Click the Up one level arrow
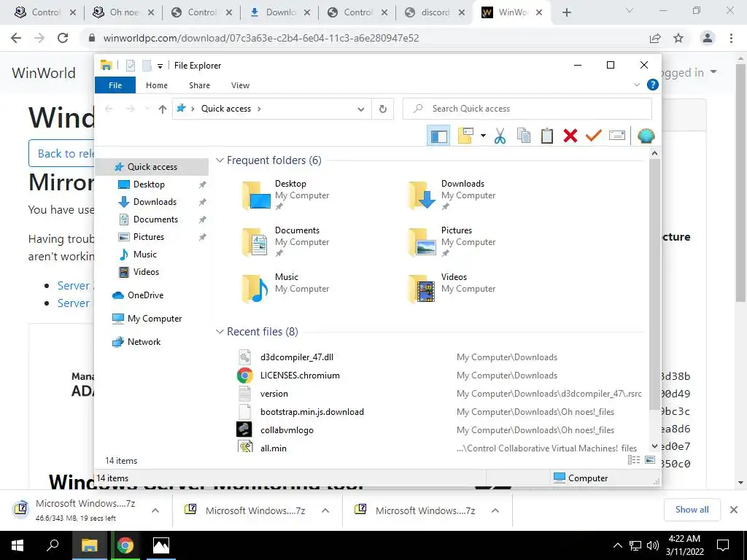The image size is (747, 560). click(163, 109)
